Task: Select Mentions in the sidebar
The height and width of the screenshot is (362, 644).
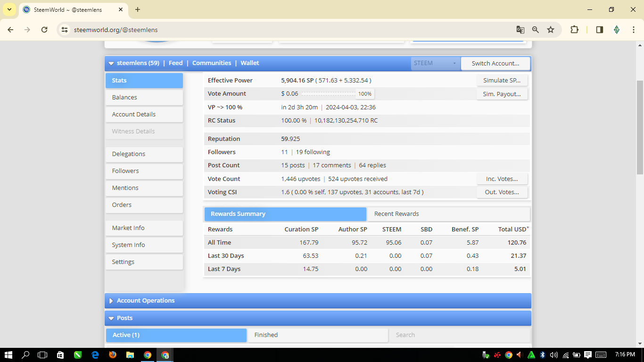Action: (144, 188)
